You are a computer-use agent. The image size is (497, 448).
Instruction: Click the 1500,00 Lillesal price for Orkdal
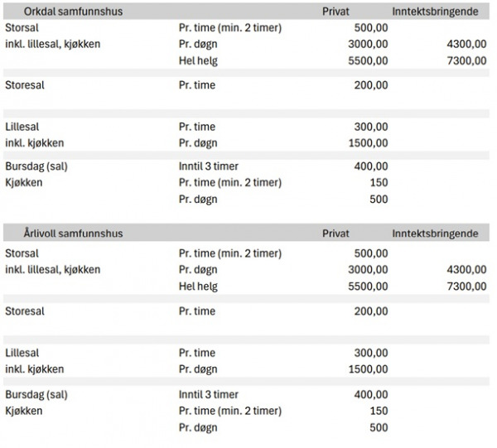pyautogui.click(x=366, y=142)
